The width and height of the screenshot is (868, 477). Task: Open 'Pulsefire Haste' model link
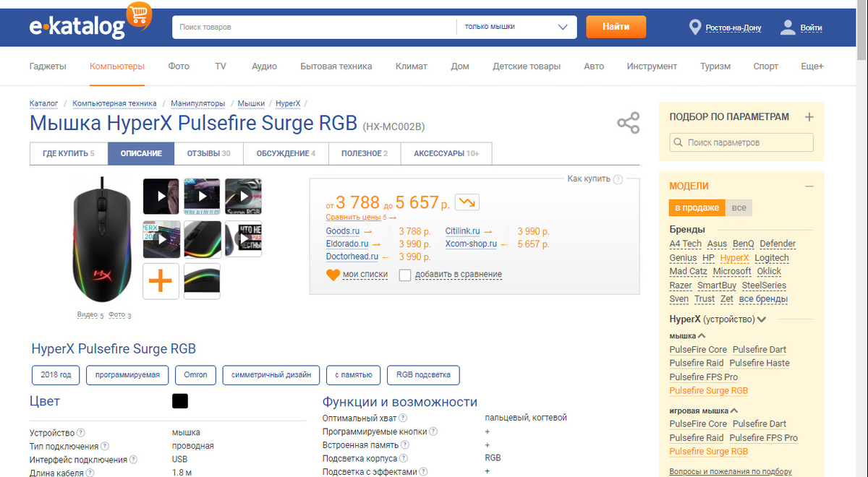[759, 363]
